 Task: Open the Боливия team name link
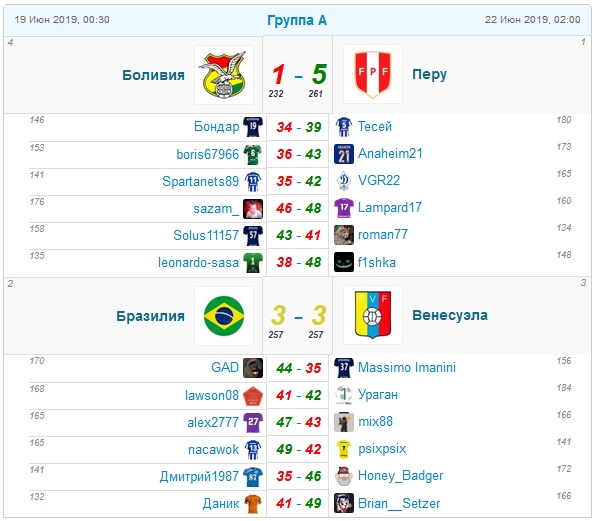153,75
